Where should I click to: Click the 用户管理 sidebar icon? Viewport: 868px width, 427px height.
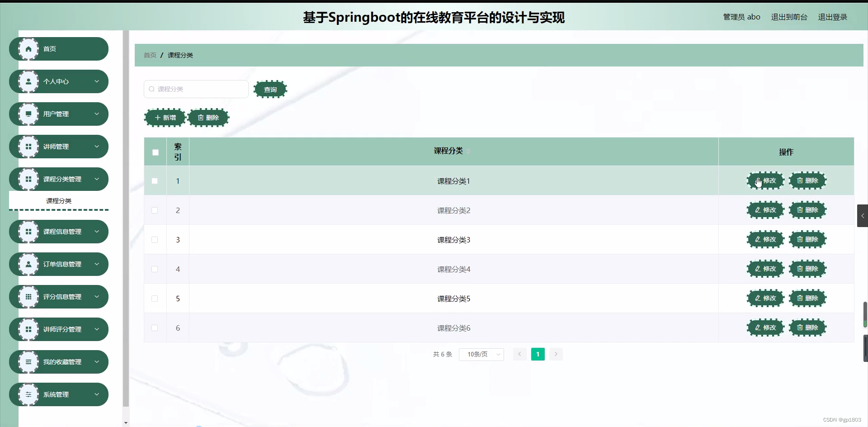(28, 114)
